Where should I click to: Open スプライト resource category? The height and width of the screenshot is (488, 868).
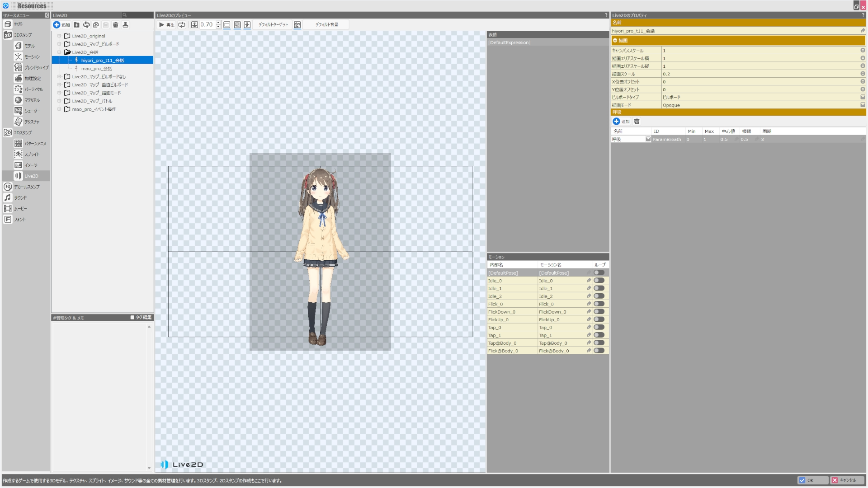pyautogui.click(x=27, y=155)
